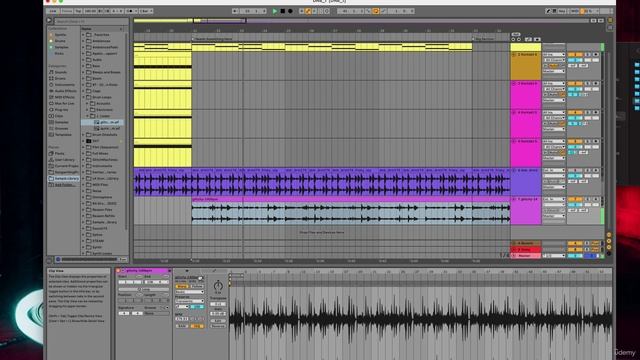Expand the Drum Oneshots folder
This screenshot has height=360, width=640.
pyautogui.click(x=83, y=135)
